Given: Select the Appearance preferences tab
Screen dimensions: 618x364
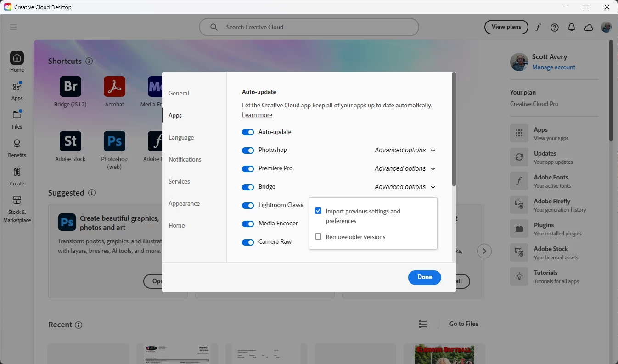Looking at the screenshot, I should [184, 203].
